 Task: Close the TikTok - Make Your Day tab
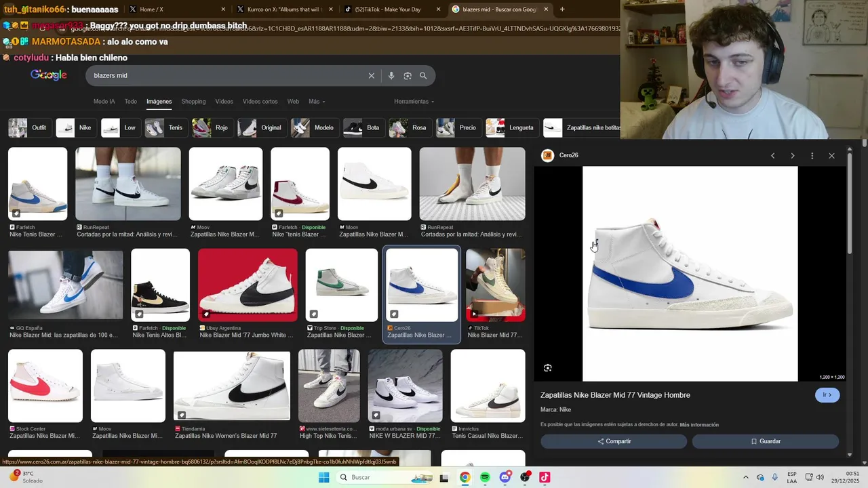[439, 9]
